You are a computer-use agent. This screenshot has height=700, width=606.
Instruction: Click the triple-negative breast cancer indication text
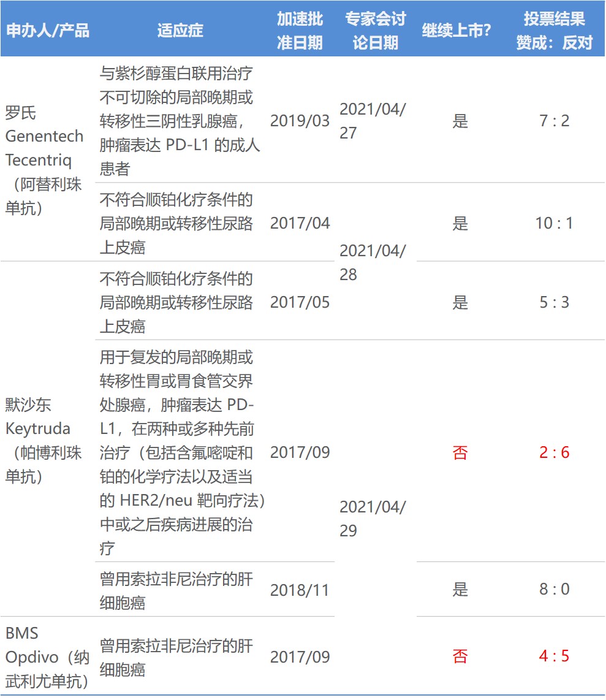tap(180, 121)
